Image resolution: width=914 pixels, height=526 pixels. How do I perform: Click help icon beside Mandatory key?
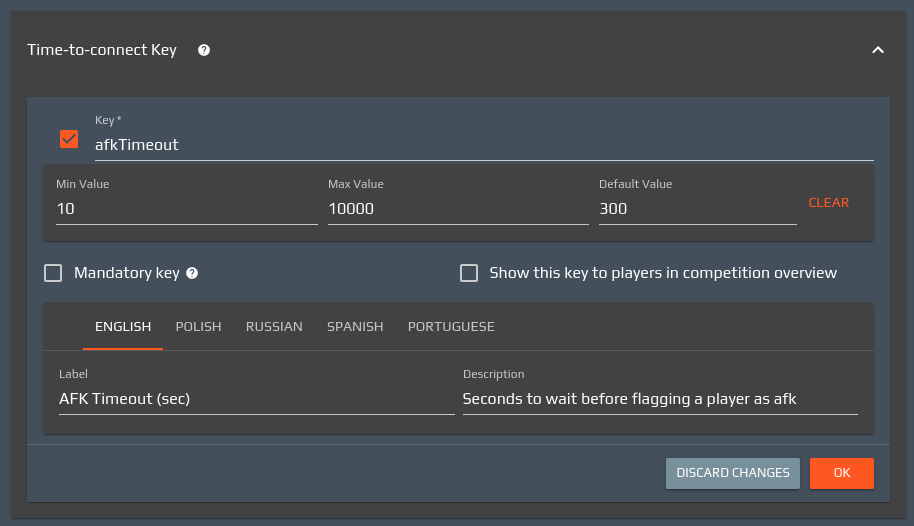192,273
